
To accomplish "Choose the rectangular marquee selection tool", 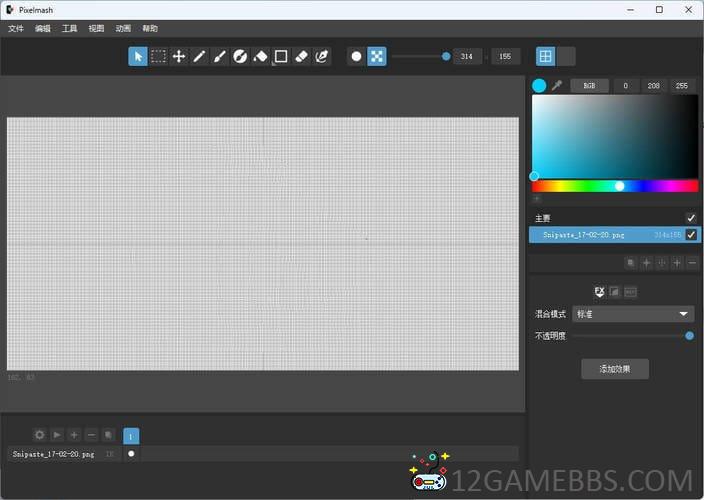I will (158, 57).
